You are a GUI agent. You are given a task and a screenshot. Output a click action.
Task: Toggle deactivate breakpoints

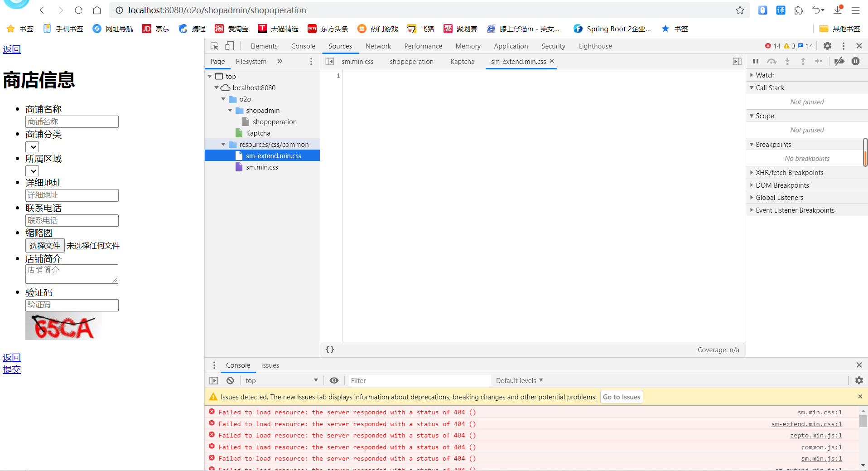pyautogui.click(x=839, y=61)
